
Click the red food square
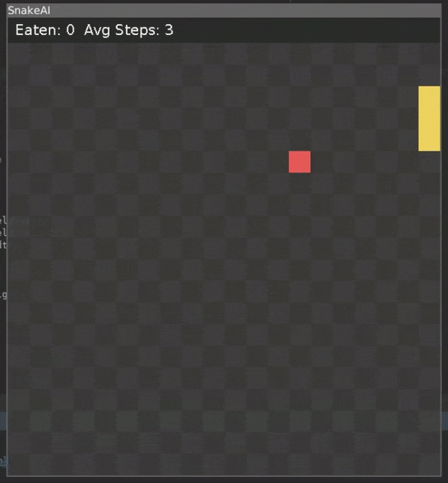tap(299, 162)
